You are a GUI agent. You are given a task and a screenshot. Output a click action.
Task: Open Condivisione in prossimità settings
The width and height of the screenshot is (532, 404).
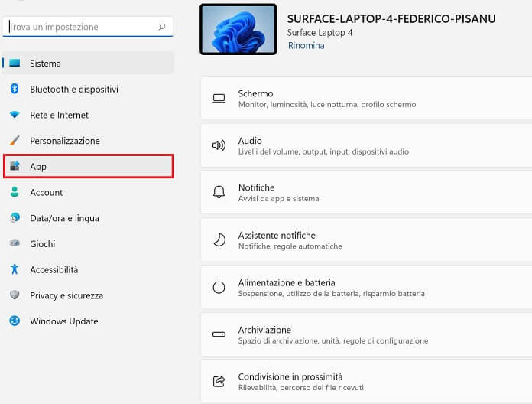click(366, 382)
